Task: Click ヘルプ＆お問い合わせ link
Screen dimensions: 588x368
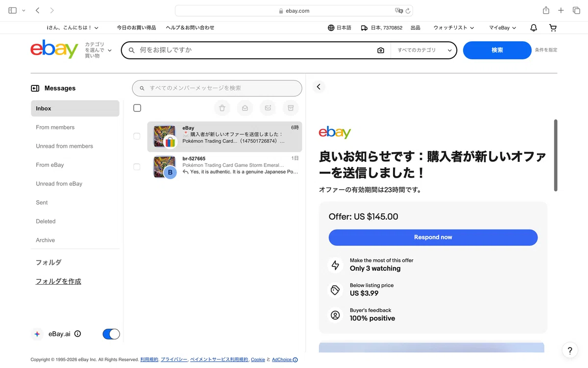Action: pyautogui.click(x=190, y=28)
